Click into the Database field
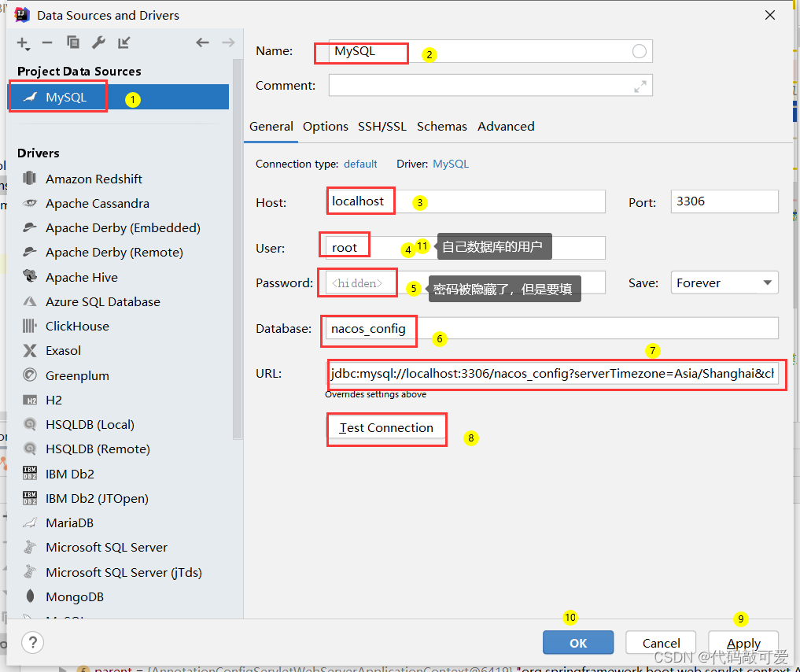Screen dimensions: 800x672 (552, 328)
